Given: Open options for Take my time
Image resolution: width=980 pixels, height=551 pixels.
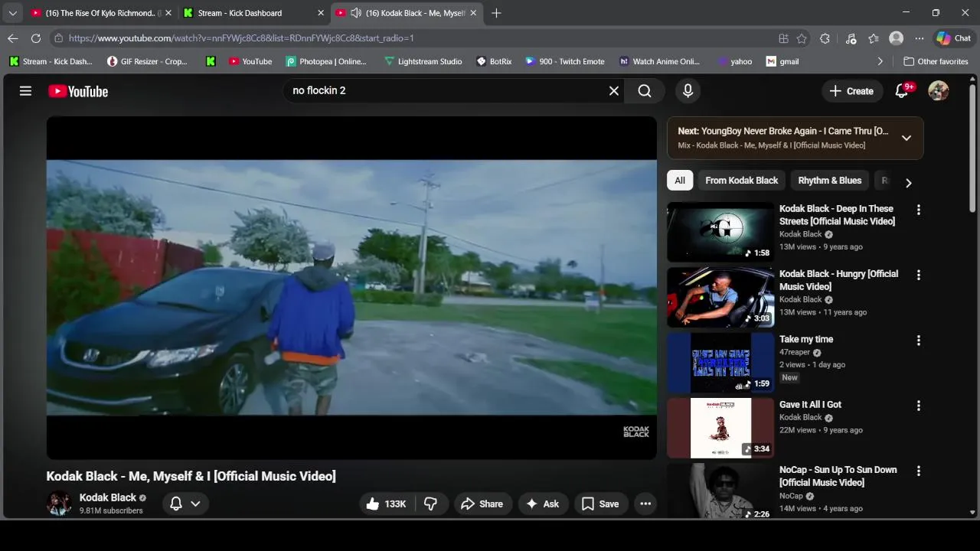Looking at the screenshot, I should (918, 341).
